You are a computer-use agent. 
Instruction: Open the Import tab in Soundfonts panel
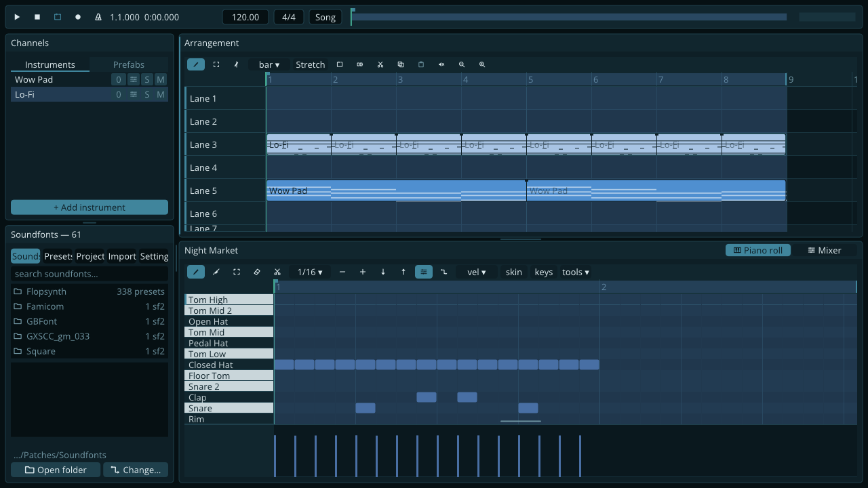121,256
